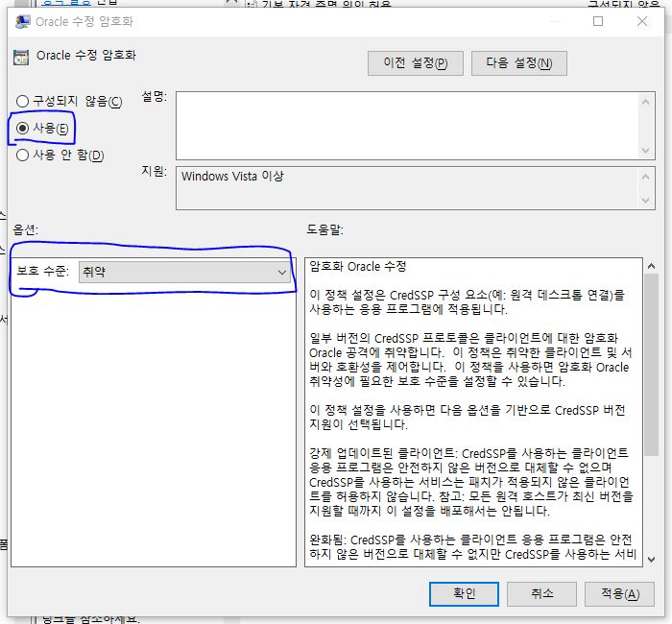Choose the 사용(E) radio button
672x624 pixels.
coord(42,128)
